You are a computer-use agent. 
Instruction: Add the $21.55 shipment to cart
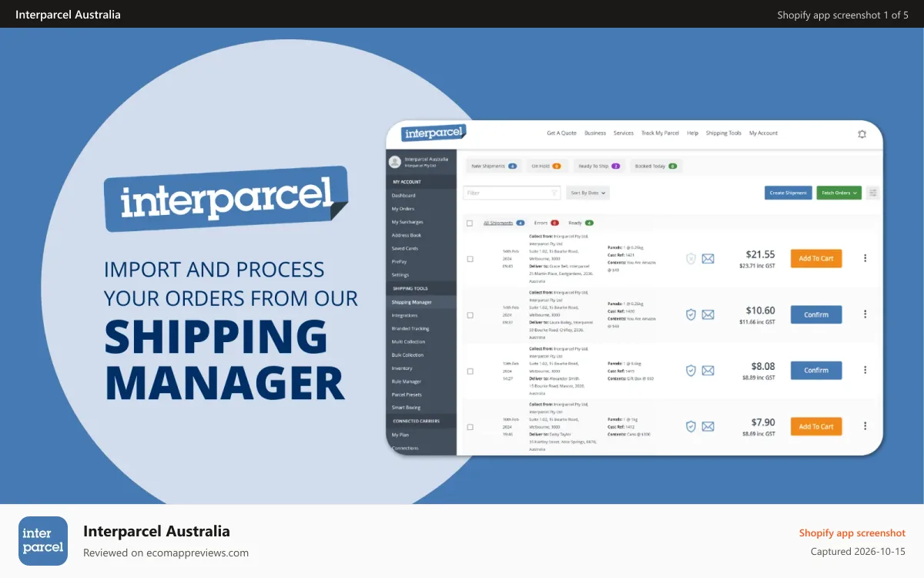816,258
